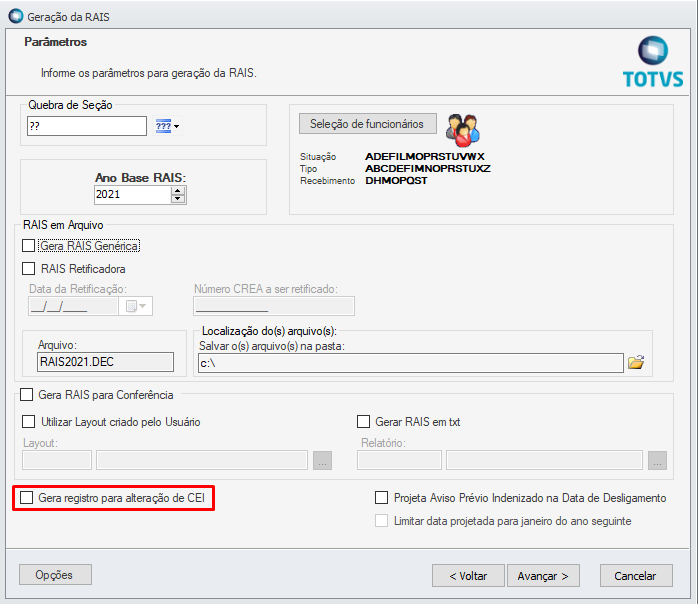698x604 pixels.
Task: Click the employee group icon beside Seleção de funcionários
Action: point(463,130)
